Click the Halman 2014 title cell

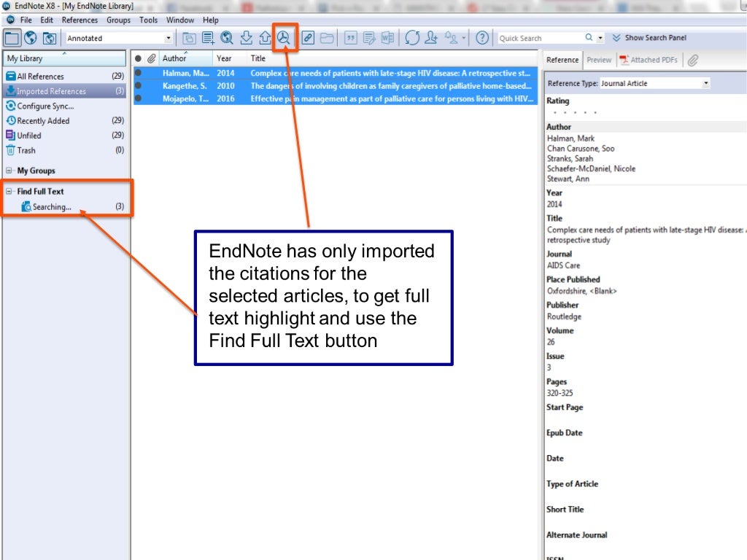(390, 73)
